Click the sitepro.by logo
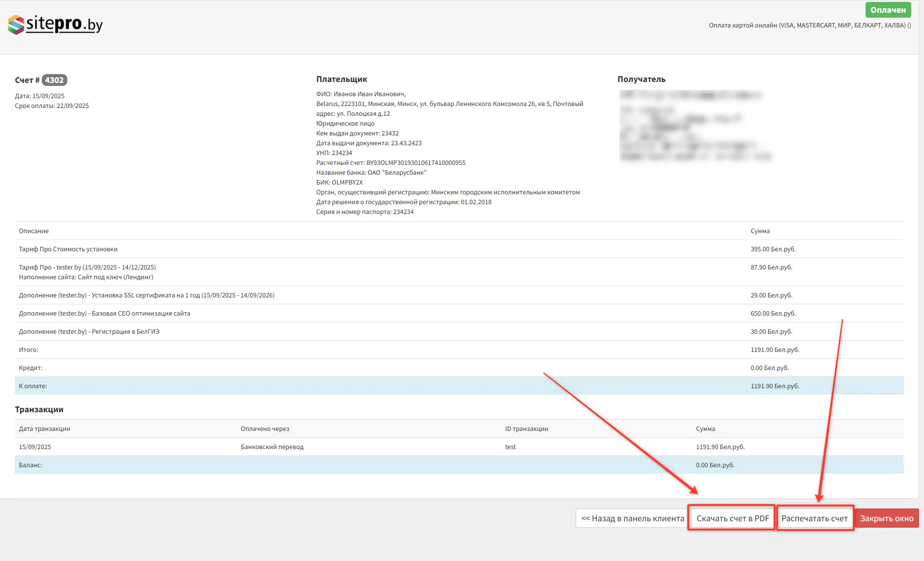Image resolution: width=924 pixels, height=561 pixels. (55, 24)
